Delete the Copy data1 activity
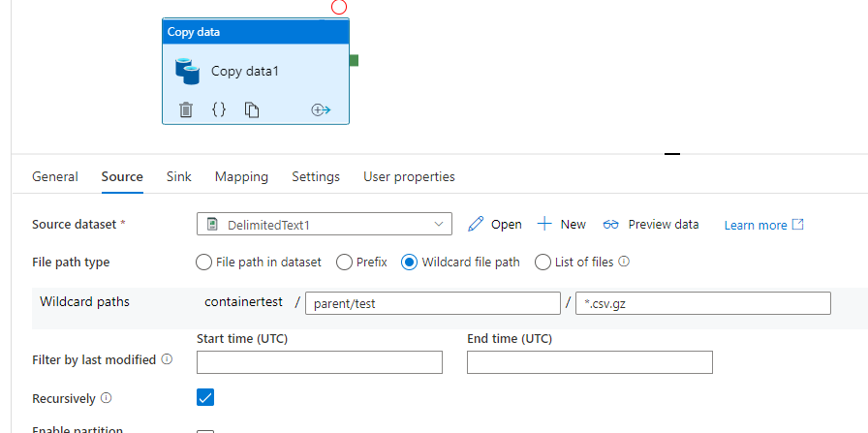The height and width of the screenshot is (433, 868). (x=186, y=109)
